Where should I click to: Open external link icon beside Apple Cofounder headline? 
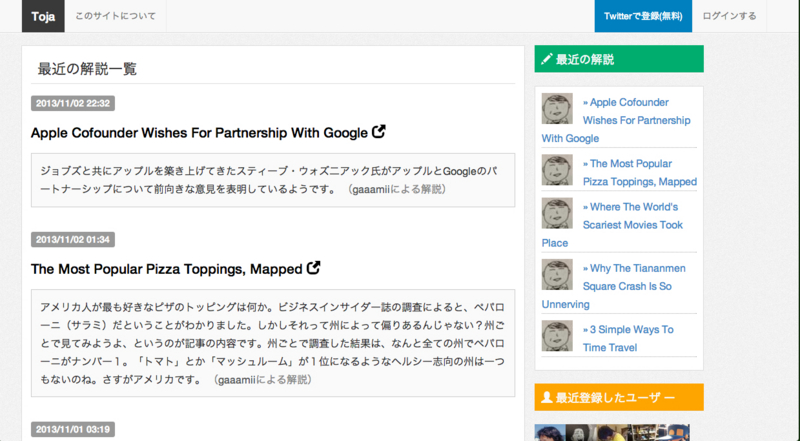[x=378, y=132]
